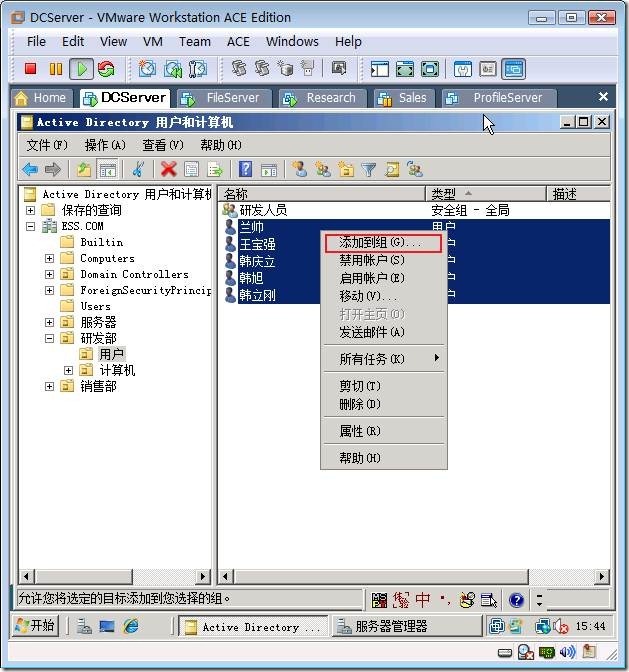Choose 属性(R) from context menu

tap(383, 431)
